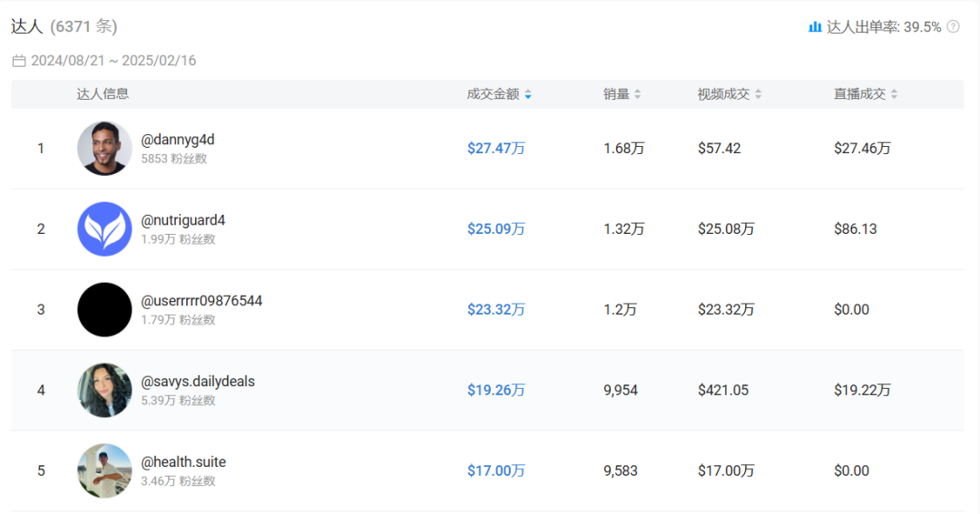Click the blue $17.00万 transaction amount
The image size is (980, 514).
click(x=496, y=470)
